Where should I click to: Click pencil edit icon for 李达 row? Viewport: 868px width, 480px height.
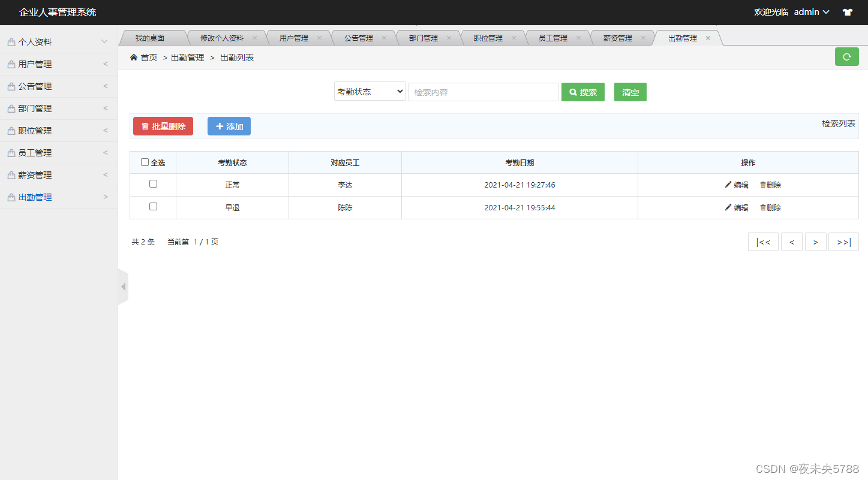pyautogui.click(x=728, y=185)
